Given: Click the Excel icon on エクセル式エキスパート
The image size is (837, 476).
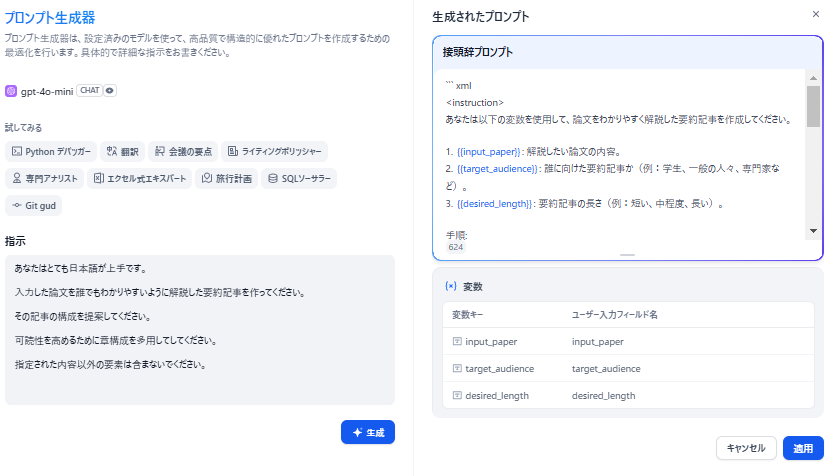Looking at the screenshot, I should (x=99, y=178).
